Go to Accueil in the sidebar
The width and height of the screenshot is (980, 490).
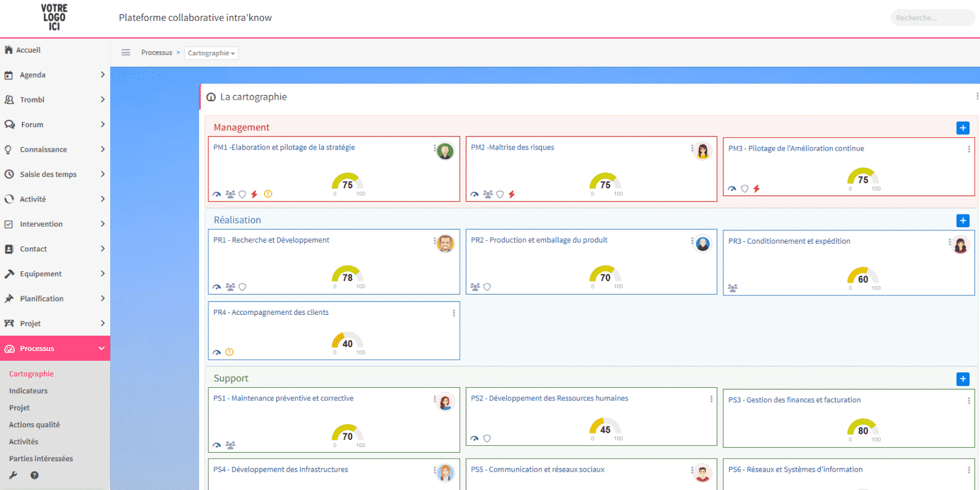point(28,50)
